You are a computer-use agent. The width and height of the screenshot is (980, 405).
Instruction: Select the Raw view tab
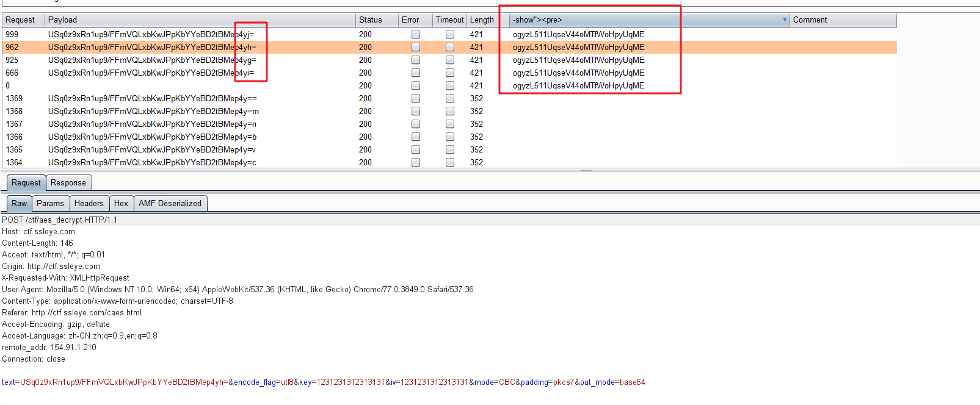[20, 204]
